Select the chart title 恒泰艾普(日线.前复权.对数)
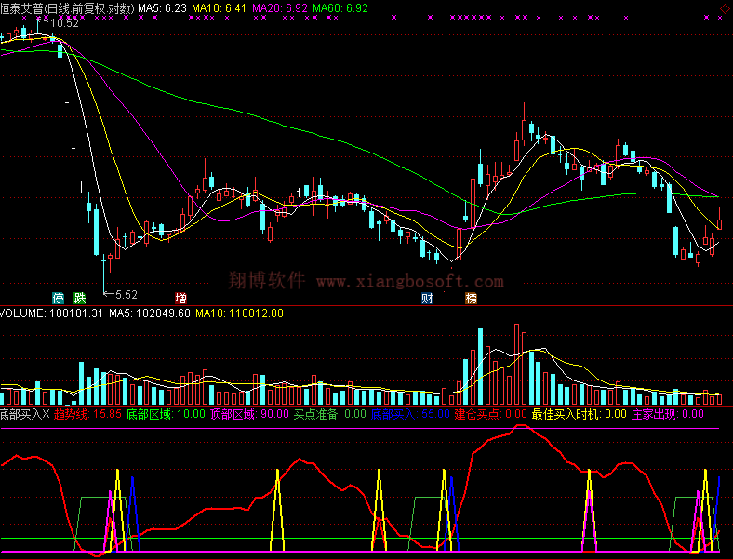733x560 pixels. point(67,8)
